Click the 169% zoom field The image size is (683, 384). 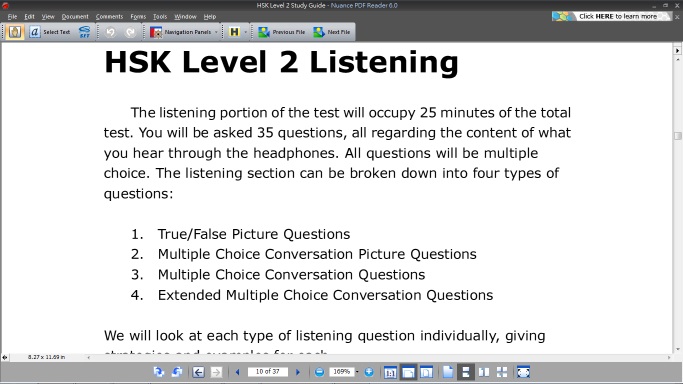click(x=342, y=371)
